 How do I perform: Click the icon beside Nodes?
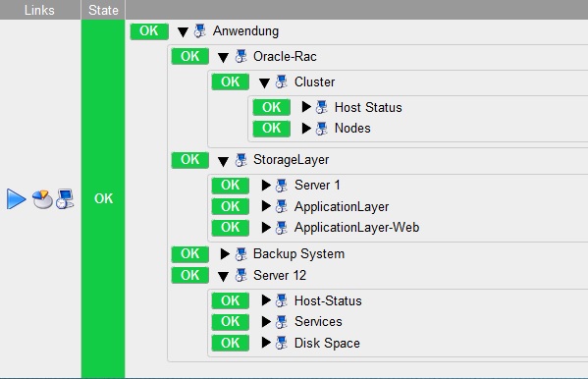[322, 129]
